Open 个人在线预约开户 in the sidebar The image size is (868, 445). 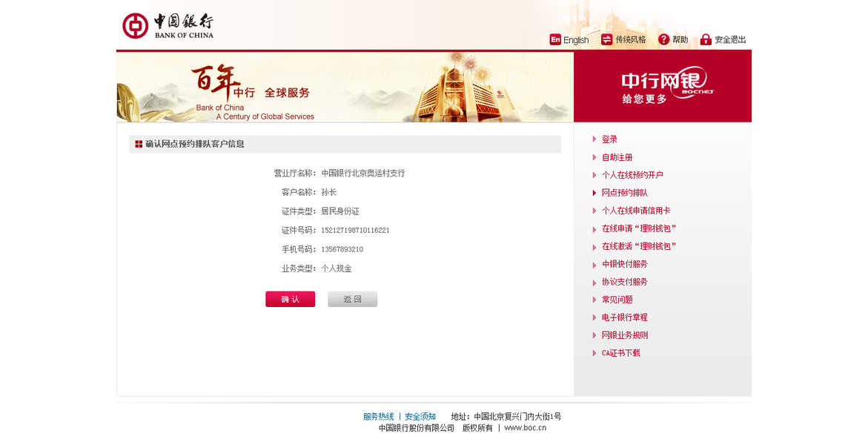tap(632, 175)
